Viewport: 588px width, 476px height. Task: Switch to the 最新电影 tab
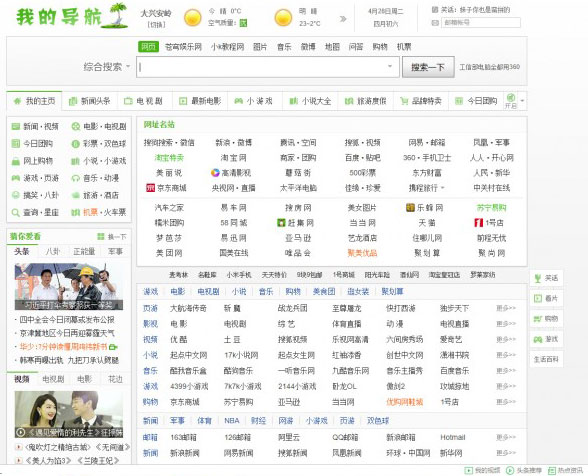pyautogui.click(x=200, y=101)
